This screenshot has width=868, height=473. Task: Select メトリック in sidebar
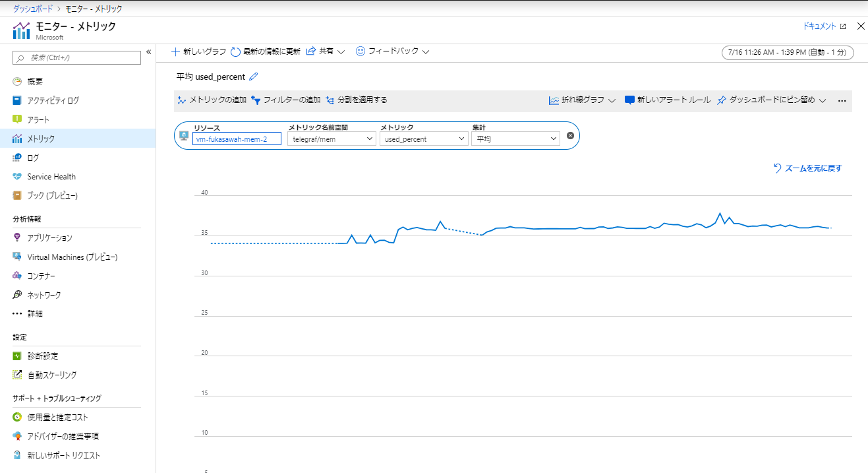[x=78, y=139]
